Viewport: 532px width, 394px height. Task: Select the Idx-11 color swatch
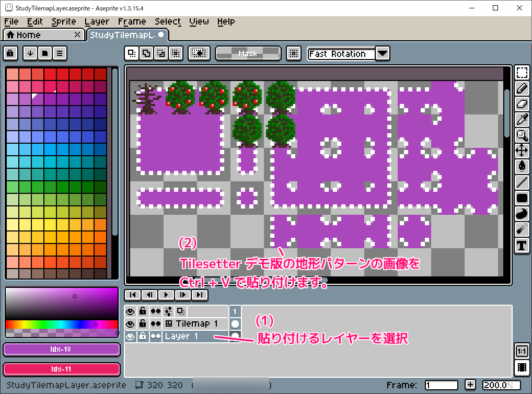(x=61, y=369)
